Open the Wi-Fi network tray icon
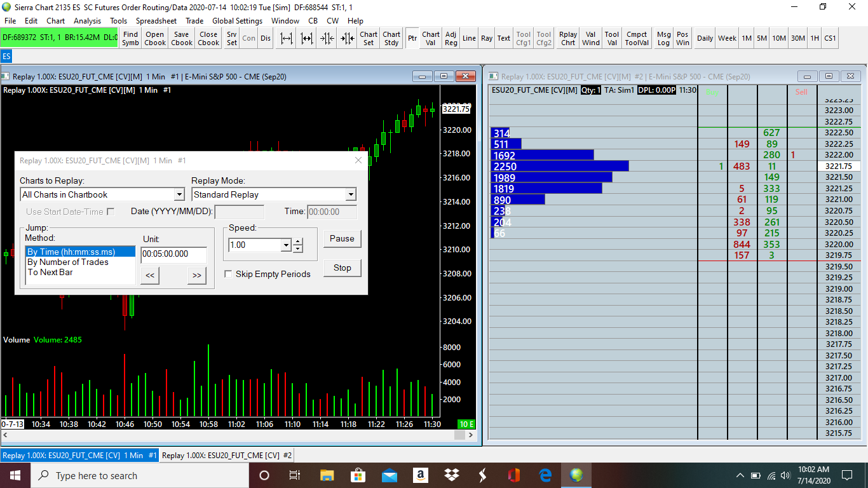The width and height of the screenshot is (868, 488). (x=771, y=475)
